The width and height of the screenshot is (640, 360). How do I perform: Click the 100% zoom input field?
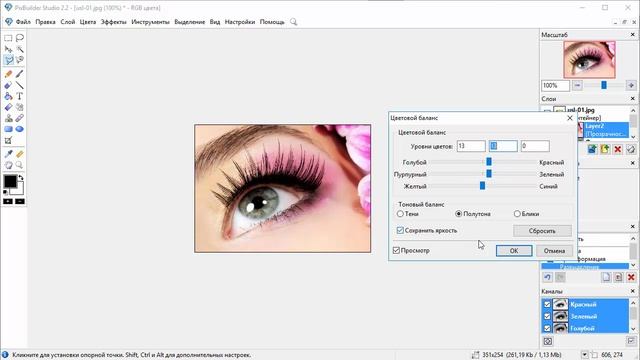[x=555, y=85]
